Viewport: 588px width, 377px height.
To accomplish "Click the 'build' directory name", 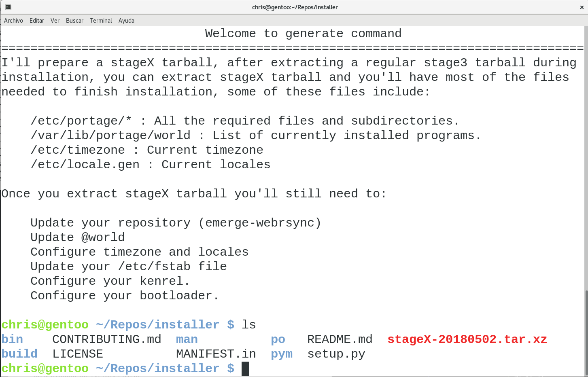I will coord(19,354).
